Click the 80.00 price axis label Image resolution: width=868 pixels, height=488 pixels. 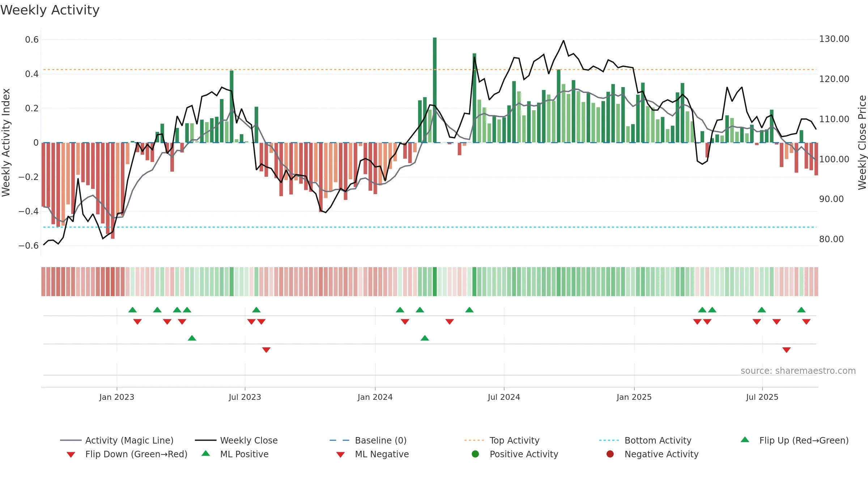831,239
